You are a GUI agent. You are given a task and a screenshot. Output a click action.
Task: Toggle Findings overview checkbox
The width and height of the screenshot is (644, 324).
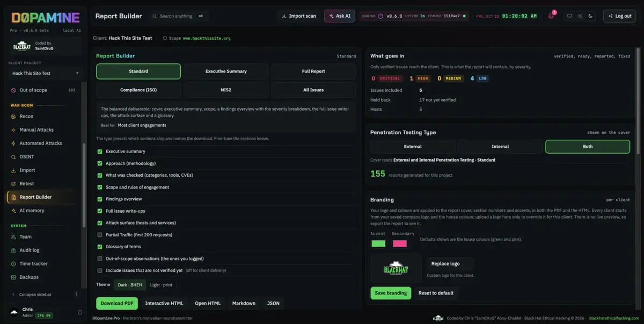click(x=100, y=199)
